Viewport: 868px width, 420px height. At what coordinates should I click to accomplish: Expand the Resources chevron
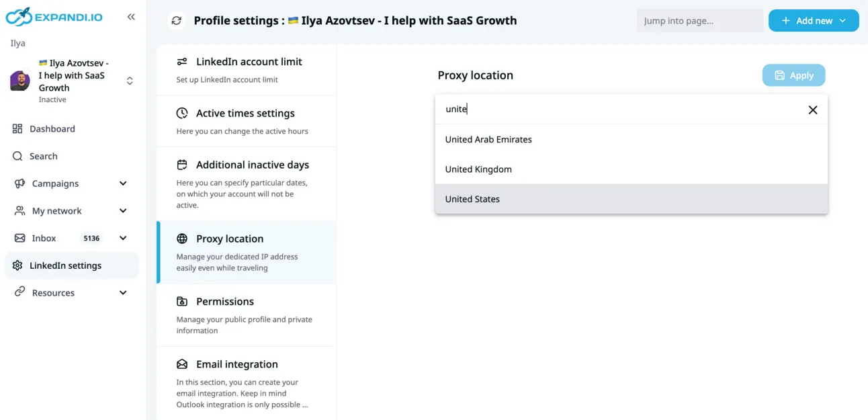pyautogui.click(x=123, y=293)
